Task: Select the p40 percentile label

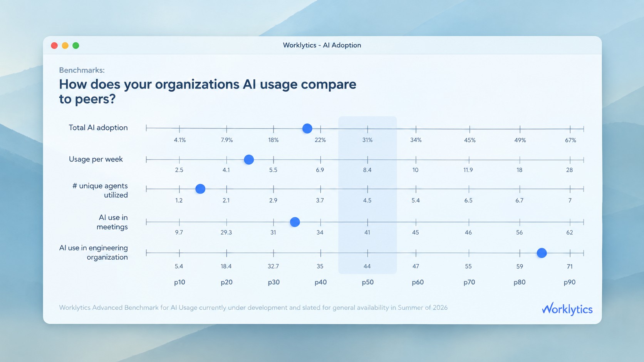Action: [320, 282]
